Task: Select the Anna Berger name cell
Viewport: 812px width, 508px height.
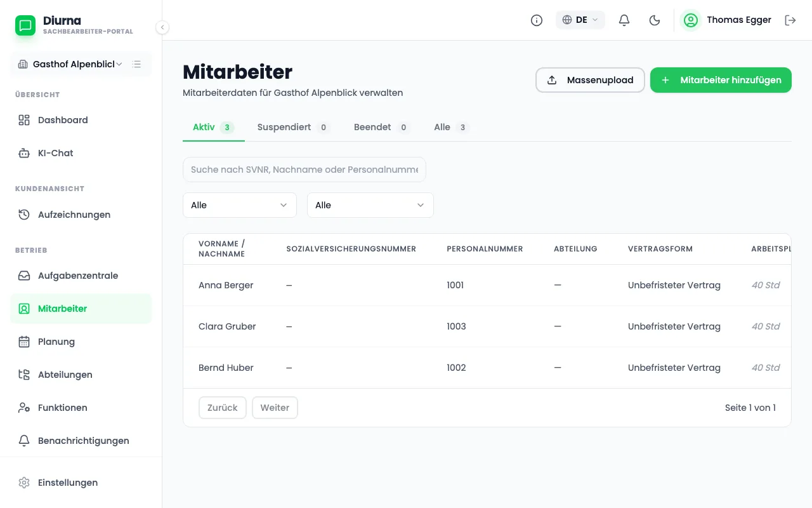Action: click(x=226, y=285)
